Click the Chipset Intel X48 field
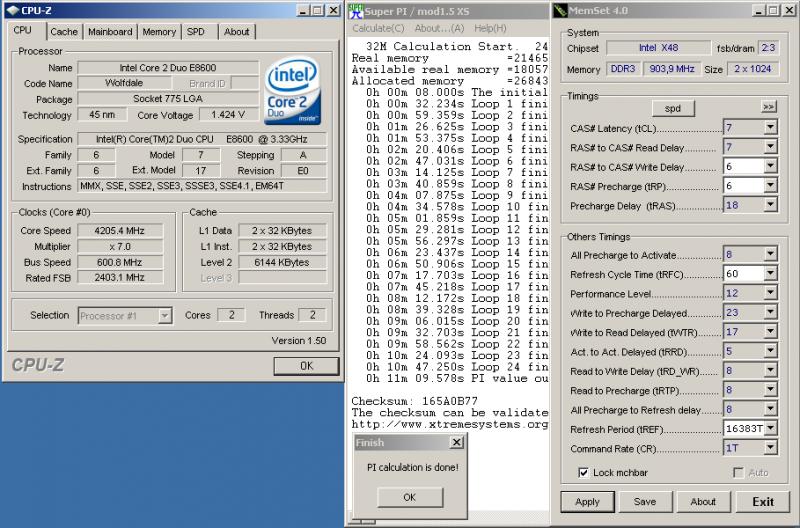Viewport: 800px width, 528px height. click(658, 48)
